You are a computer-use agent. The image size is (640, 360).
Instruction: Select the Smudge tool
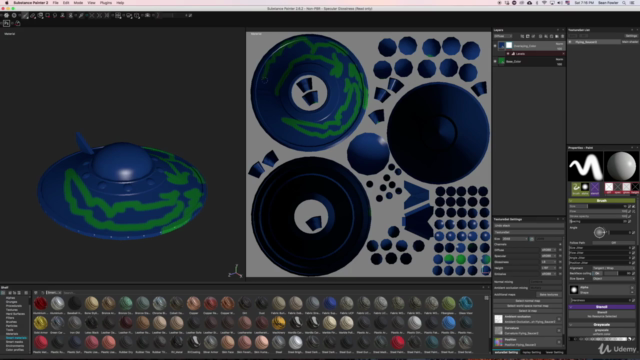[55, 16]
